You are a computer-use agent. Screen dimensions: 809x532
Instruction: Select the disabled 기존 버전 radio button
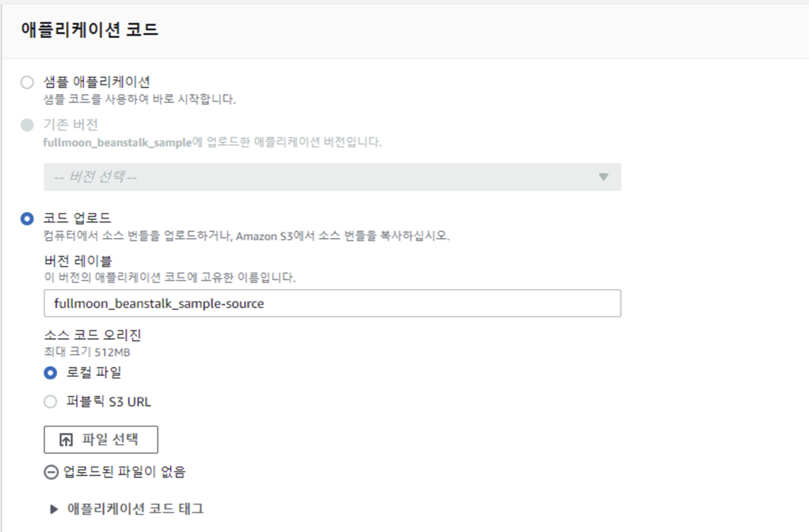point(27,125)
